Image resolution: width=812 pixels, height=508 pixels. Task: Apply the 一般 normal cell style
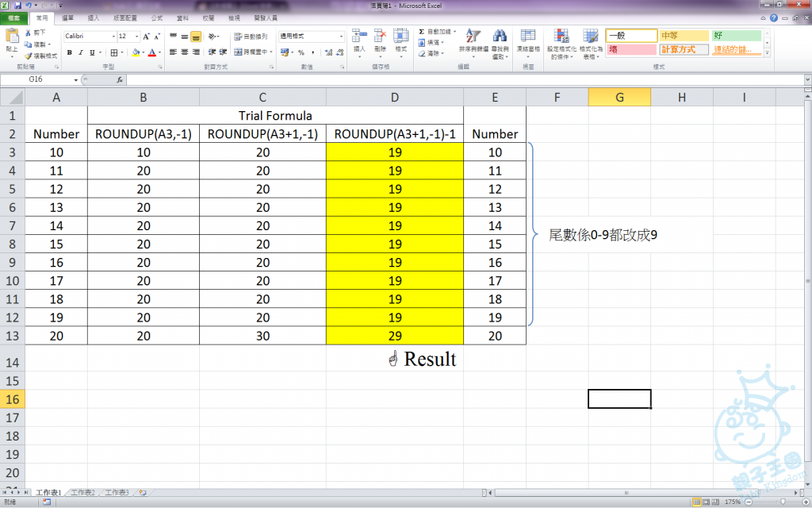(x=632, y=36)
